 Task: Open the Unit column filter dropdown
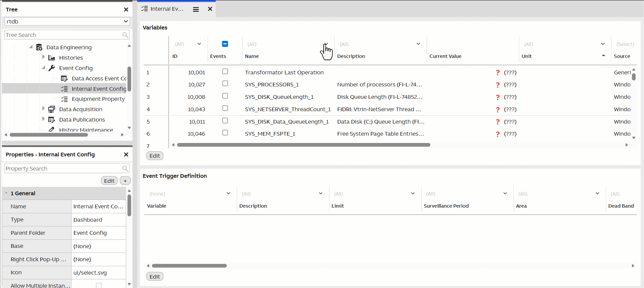tap(603, 44)
